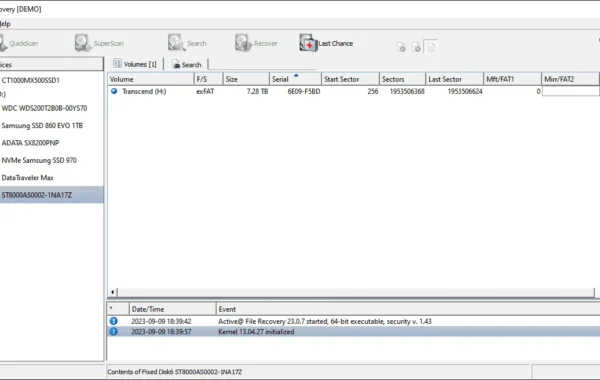The image size is (600, 380).
Task: Click the empty Mirr/FAT2 cell field
Action: [x=571, y=91]
